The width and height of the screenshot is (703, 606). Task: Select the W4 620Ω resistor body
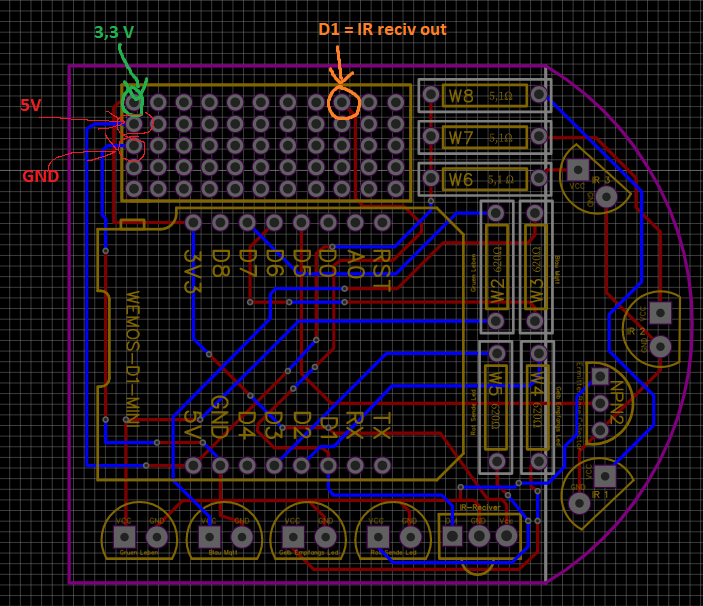[x=537, y=407]
